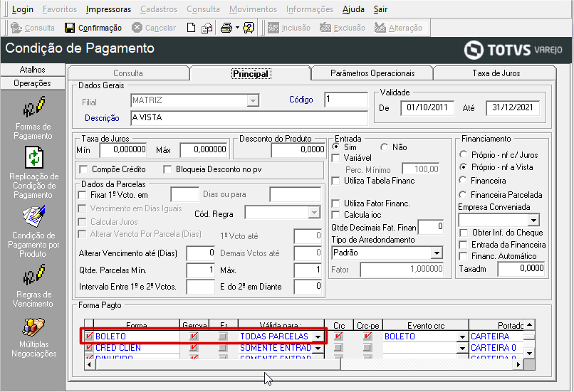
Task: Open the Tipo de Arredondamento Padrão dropdown
Action: tap(437, 253)
